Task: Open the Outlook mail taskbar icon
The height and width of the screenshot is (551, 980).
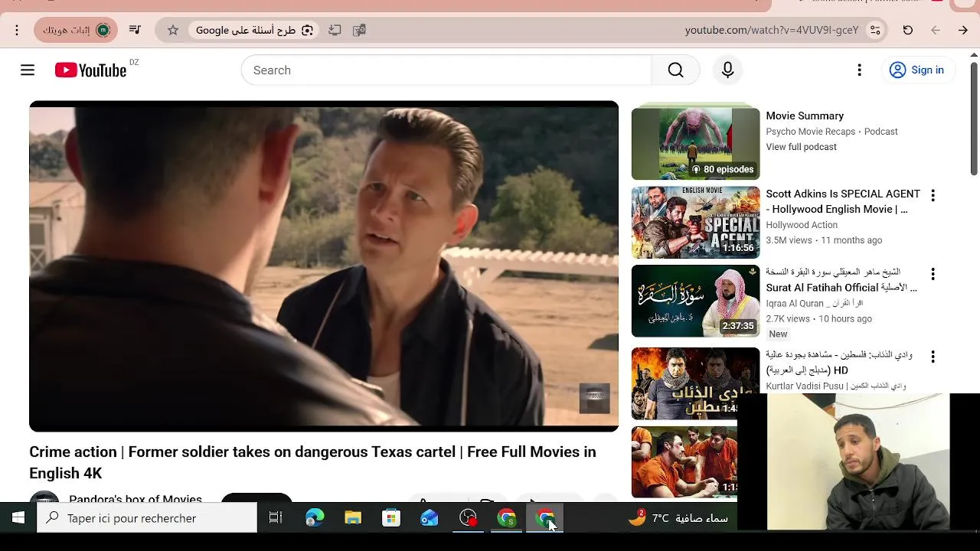Action: (430, 518)
